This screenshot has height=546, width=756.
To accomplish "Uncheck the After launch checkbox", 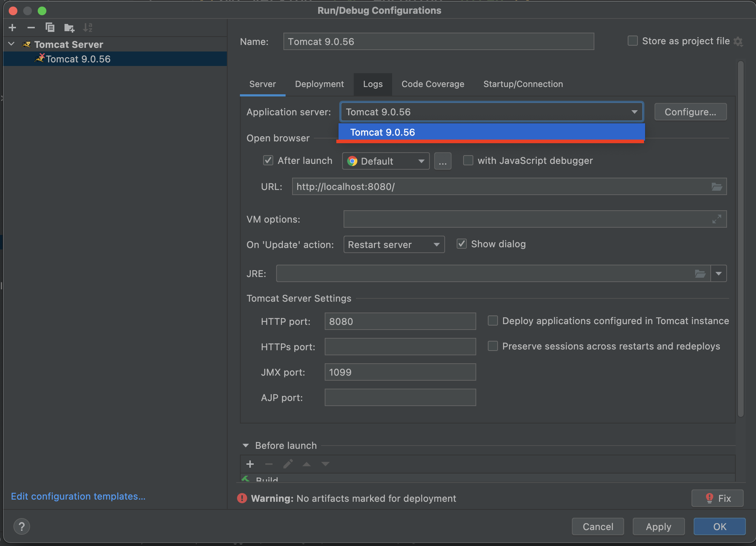I will 268,161.
